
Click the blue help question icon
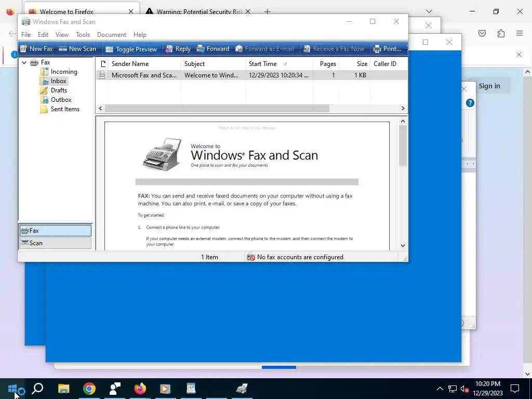[470, 103]
